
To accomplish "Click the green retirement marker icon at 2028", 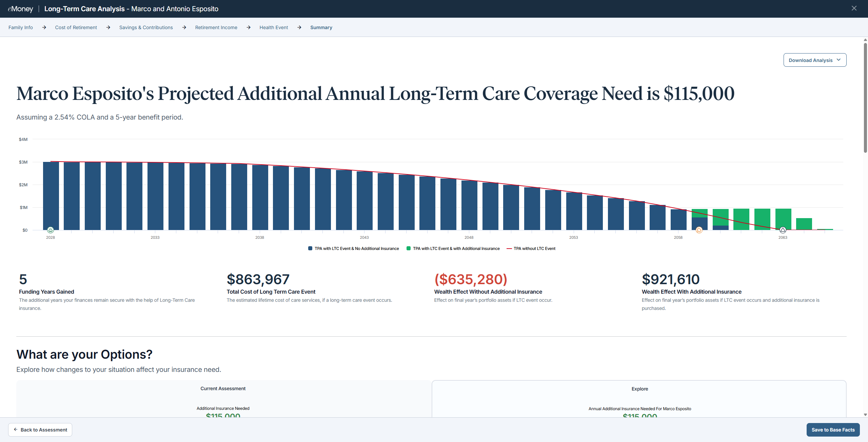I will tap(51, 230).
